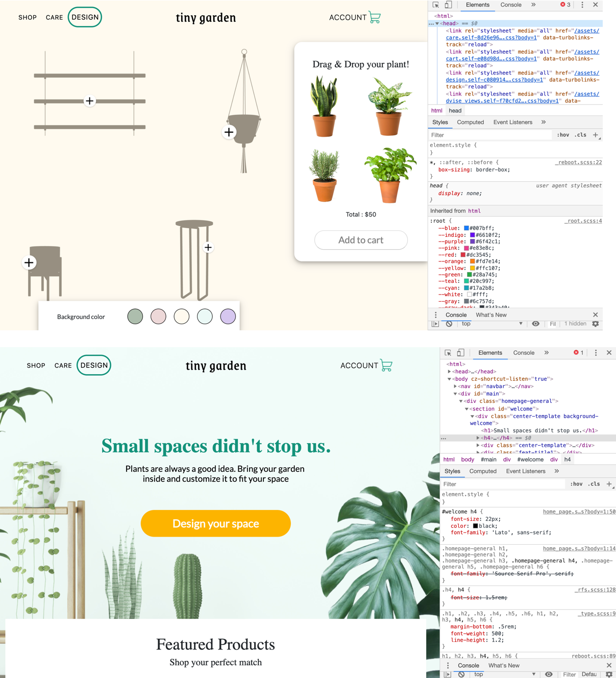Add new style rule in home page Styles pane
The height and width of the screenshot is (678, 616).
609,484
